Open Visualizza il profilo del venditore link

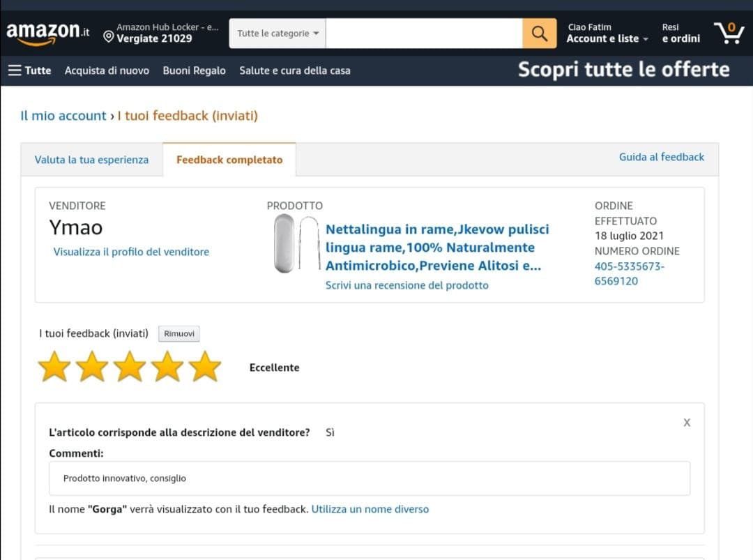[x=131, y=252]
